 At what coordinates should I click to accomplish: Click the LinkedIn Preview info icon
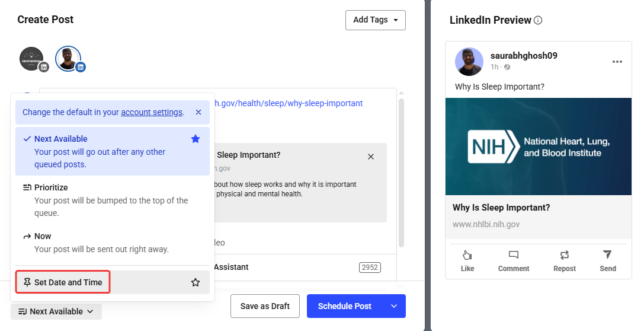tap(538, 20)
